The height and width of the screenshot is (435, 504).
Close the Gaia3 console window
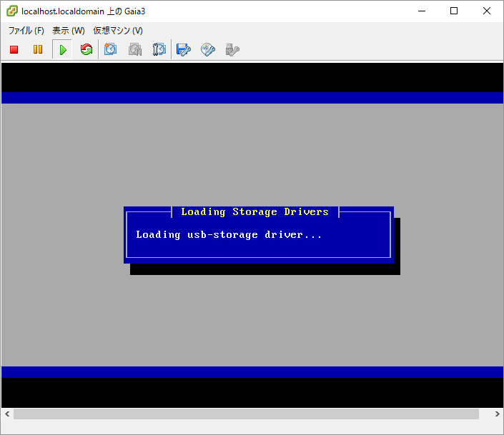coord(487,11)
